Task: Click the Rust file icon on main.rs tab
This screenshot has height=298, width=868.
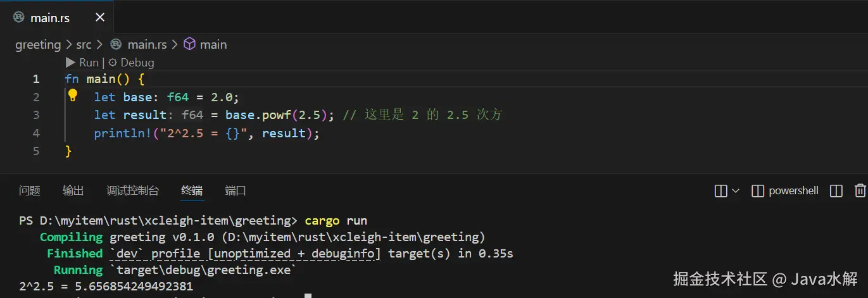Action: coord(19,17)
